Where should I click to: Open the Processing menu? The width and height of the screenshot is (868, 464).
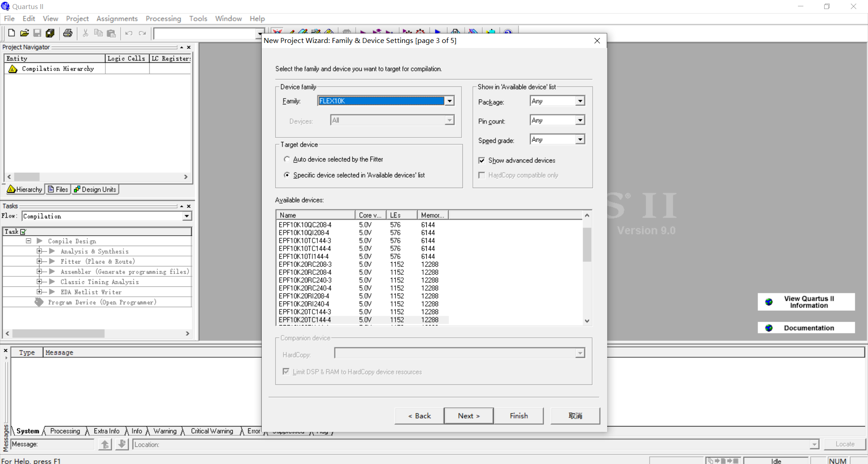163,19
